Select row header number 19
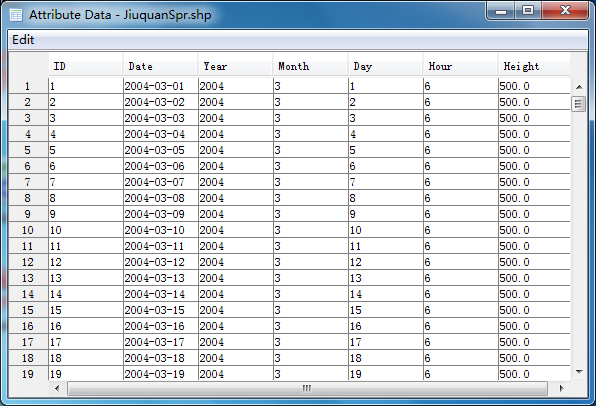596x406 pixels. [x=28, y=374]
